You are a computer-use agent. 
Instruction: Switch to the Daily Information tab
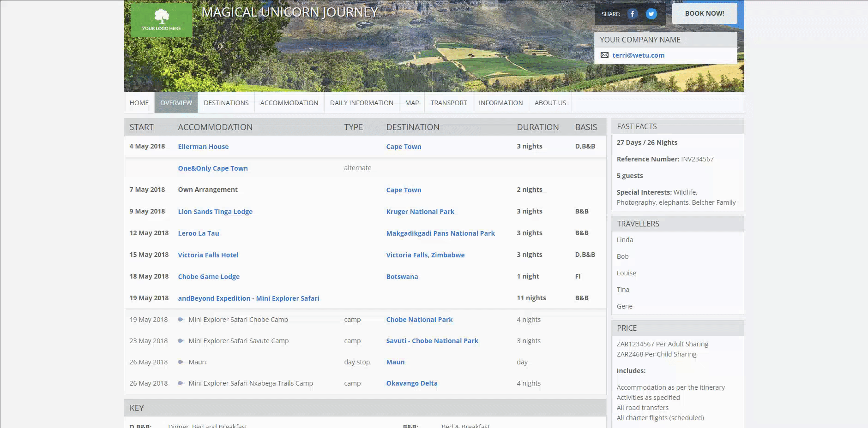point(362,103)
